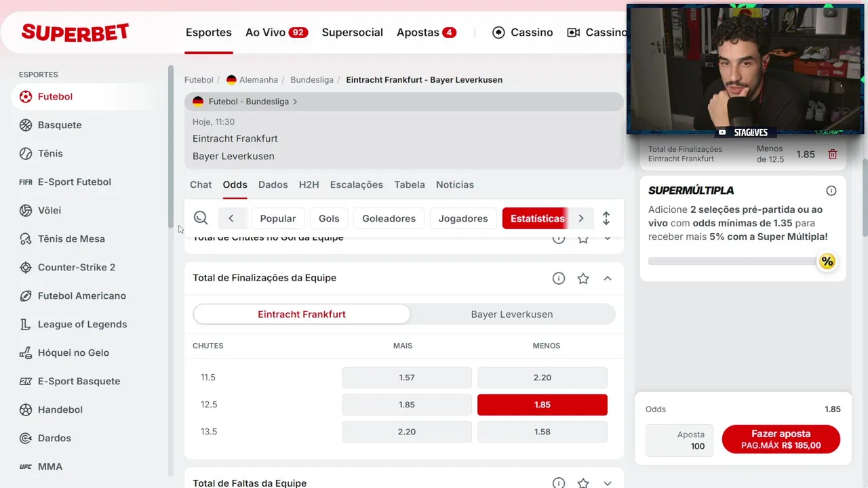
Task: Select the Vôlei volleyball icon
Action: click(26, 211)
